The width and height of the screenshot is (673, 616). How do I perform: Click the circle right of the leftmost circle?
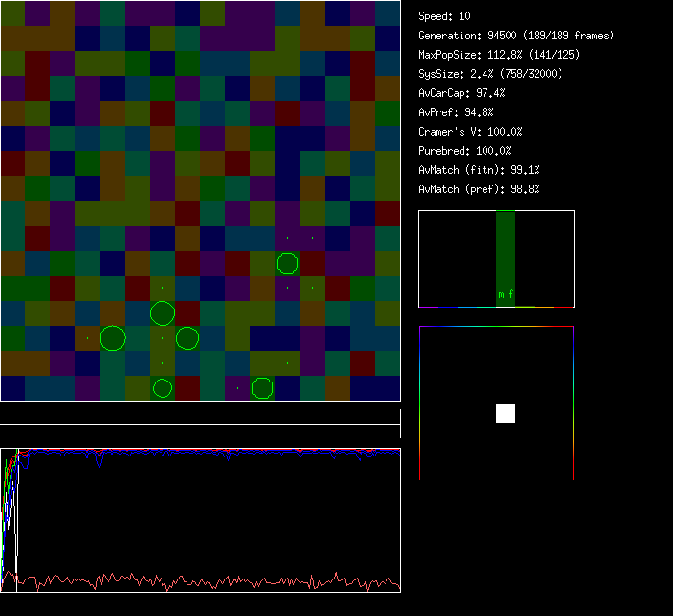coord(187,338)
